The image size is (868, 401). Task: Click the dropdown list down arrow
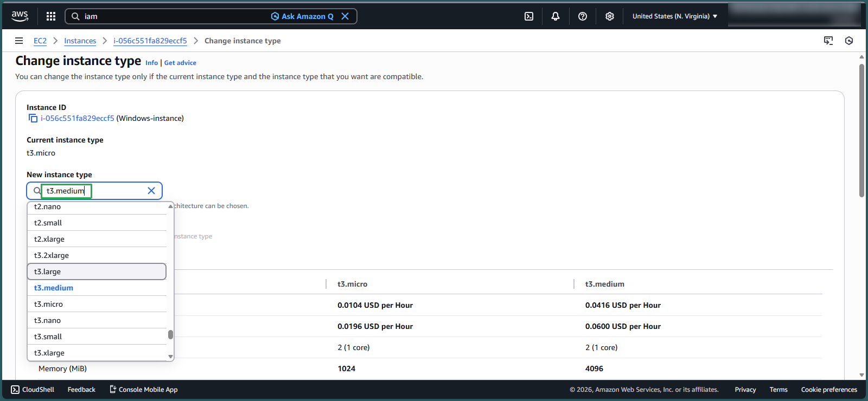pos(170,357)
